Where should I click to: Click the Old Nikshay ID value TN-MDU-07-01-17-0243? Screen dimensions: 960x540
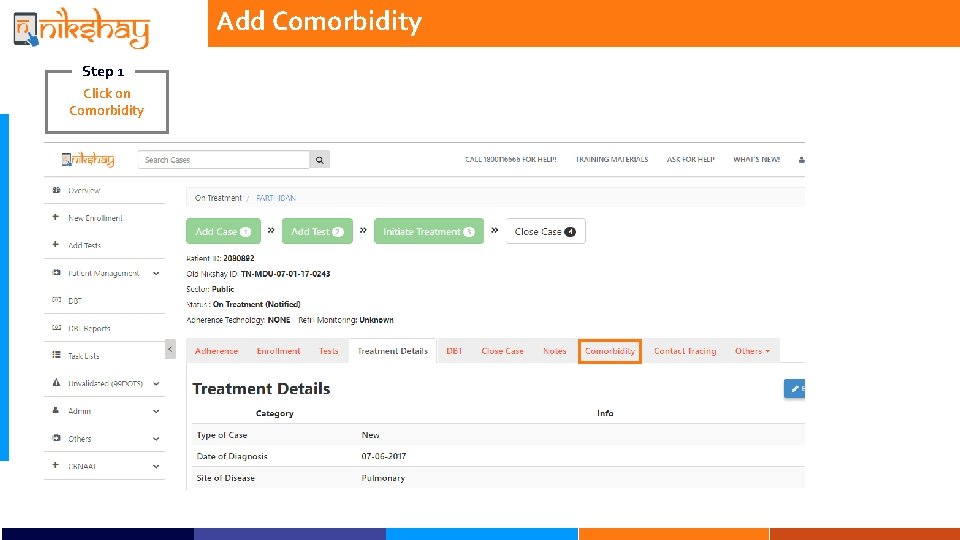[285, 274]
